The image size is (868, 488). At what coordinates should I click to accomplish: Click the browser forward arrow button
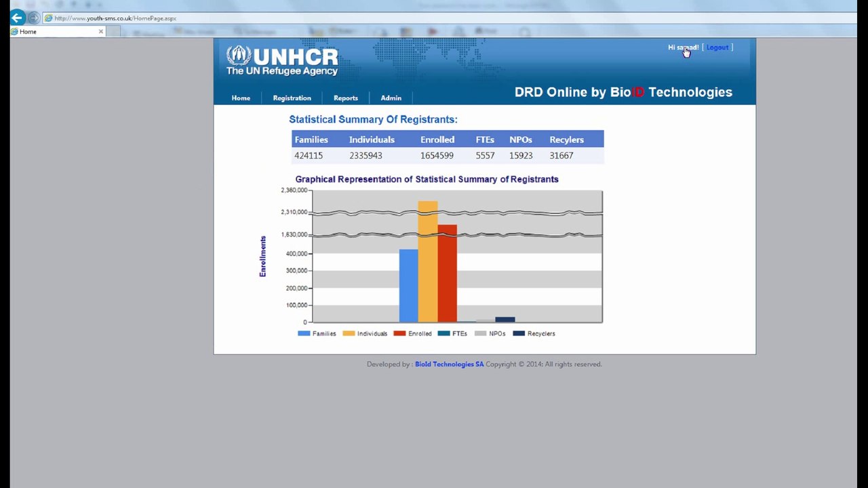point(33,18)
